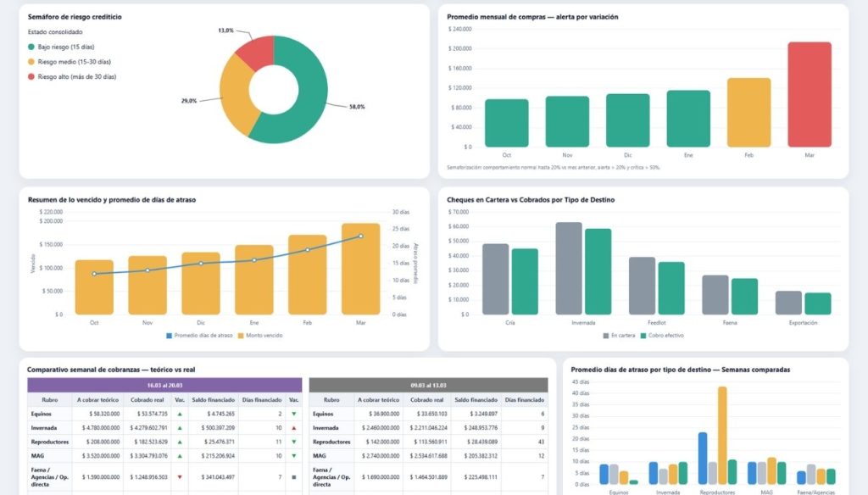
Task: Click the red dot for Riesgo alto
Action: (x=31, y=76)
